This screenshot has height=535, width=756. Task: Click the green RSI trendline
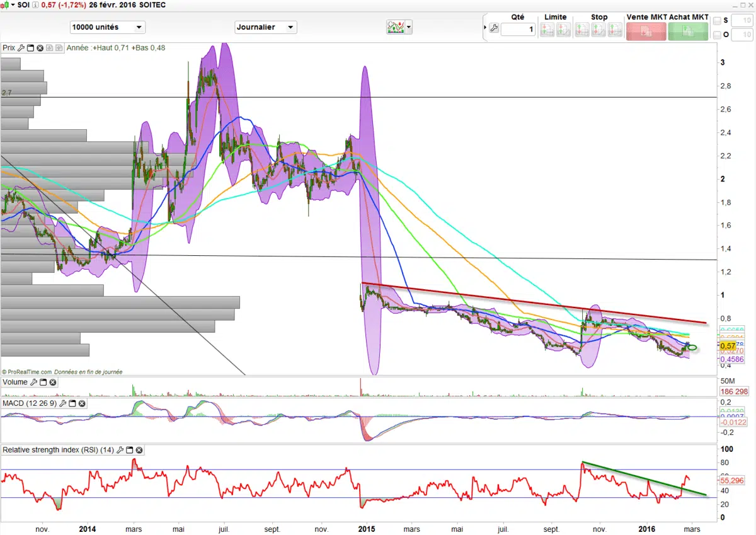coord(644,478)
